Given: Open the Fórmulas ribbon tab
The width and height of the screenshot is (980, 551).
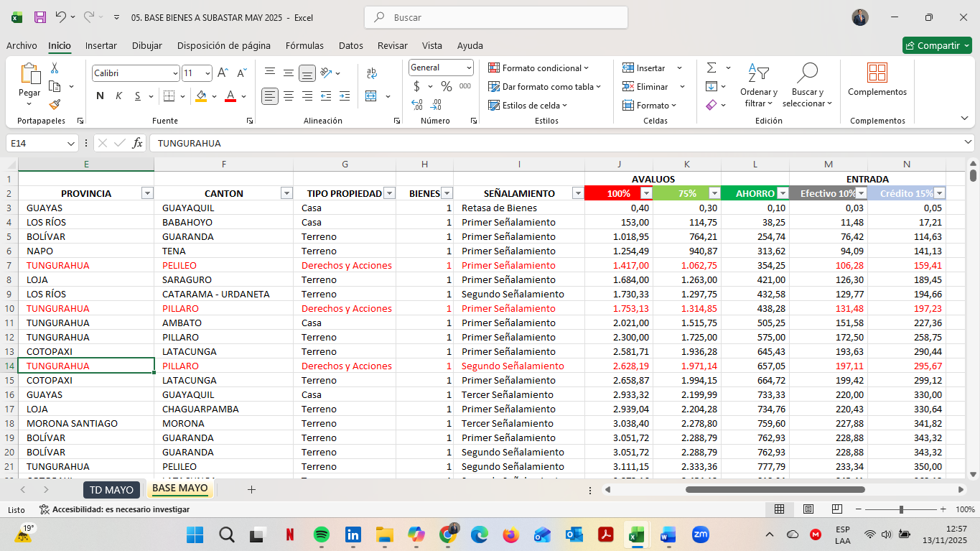Looking at the screenshot, I should (x=304, y=45).
